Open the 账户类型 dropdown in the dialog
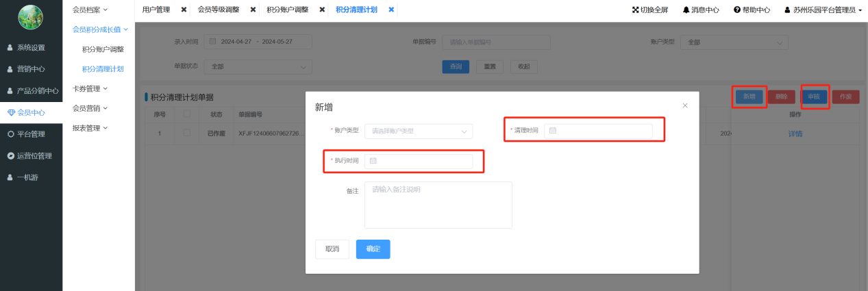The width and height of the screenshot is (868, 291). [x=419, y=130]
